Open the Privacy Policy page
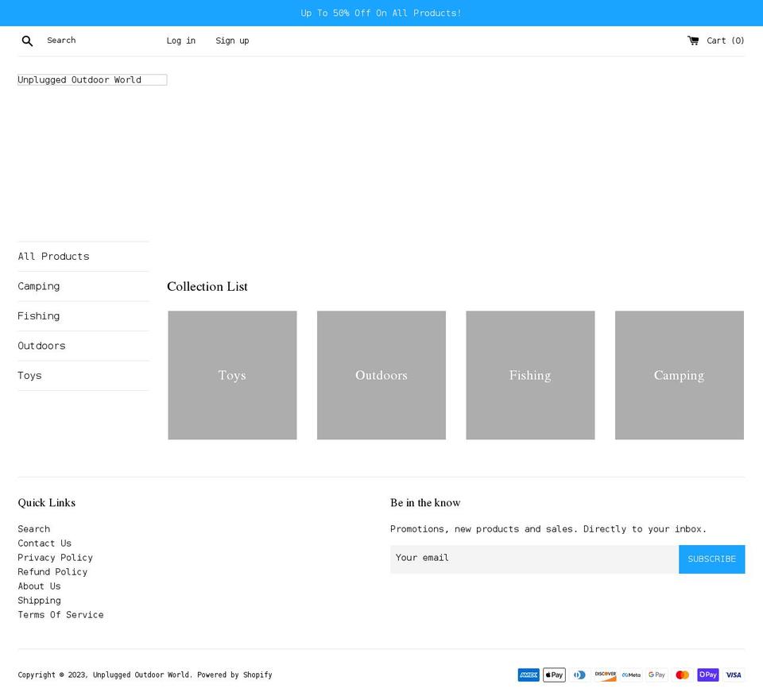The width and height of the screenshot is (763, 700). tap(55, 557)
